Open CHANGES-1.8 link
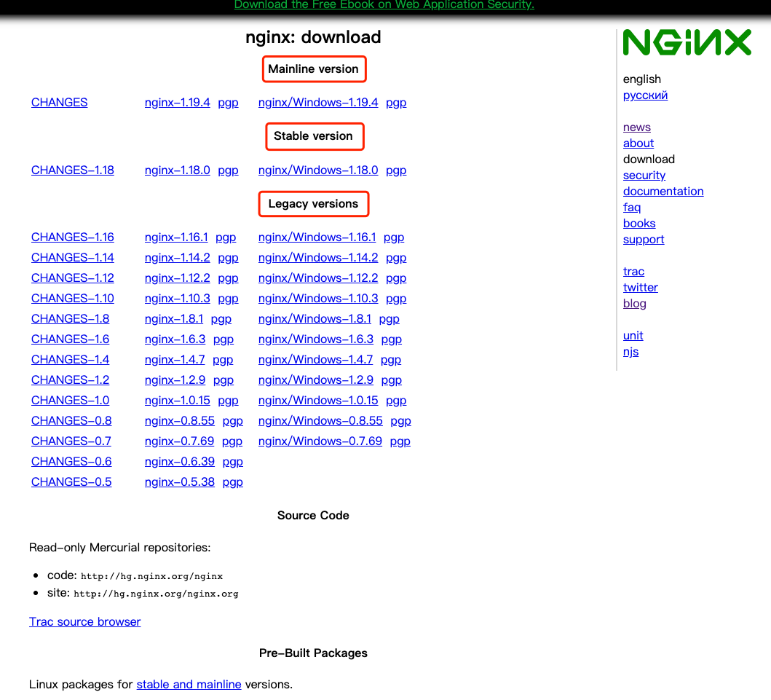 point(71,319)
